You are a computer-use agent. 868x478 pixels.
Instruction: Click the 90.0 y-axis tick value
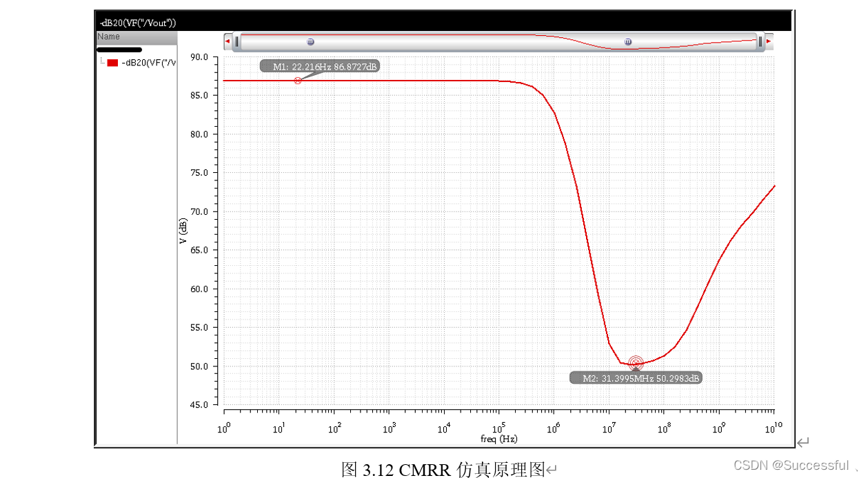(199, 57)
